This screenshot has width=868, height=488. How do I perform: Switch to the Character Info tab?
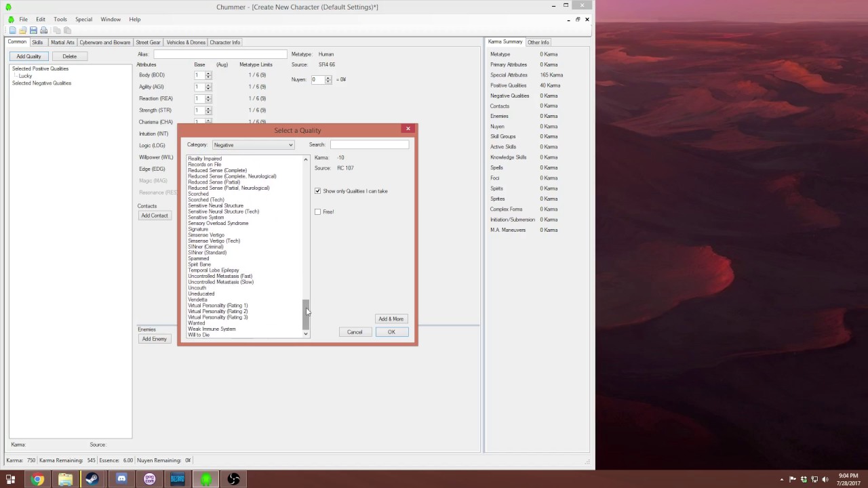click(x=225, y=43)
